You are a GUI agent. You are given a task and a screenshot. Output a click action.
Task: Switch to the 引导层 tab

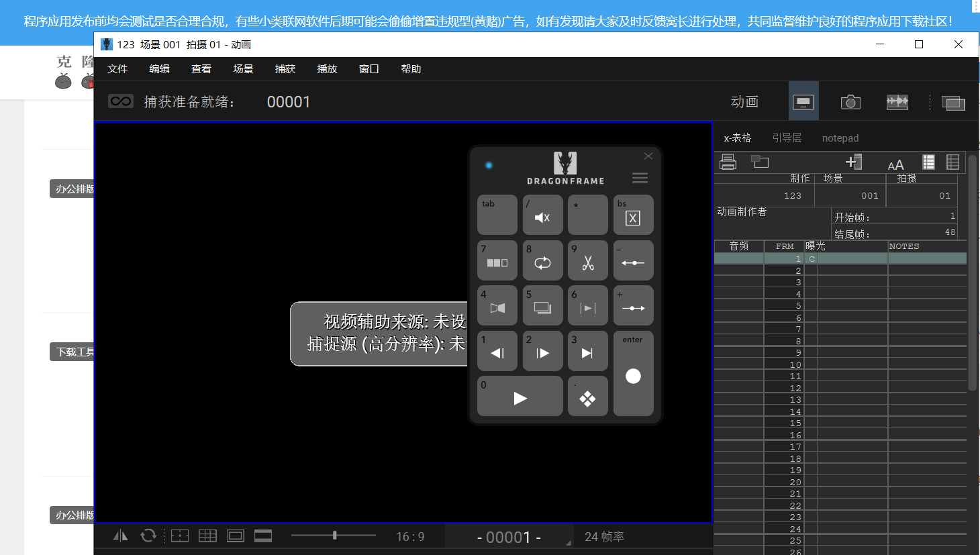point(787,138)
